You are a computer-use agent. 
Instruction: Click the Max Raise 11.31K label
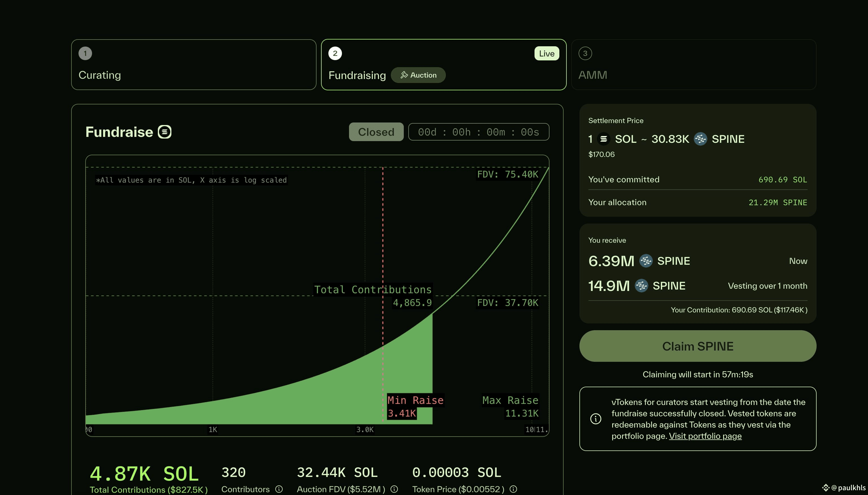point(510,407)
